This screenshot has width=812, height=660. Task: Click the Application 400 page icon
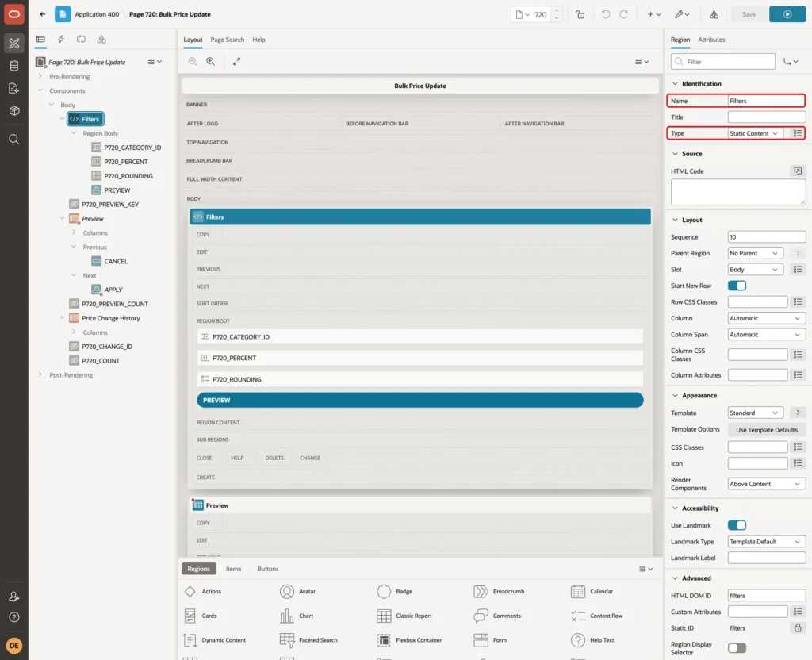63,14
